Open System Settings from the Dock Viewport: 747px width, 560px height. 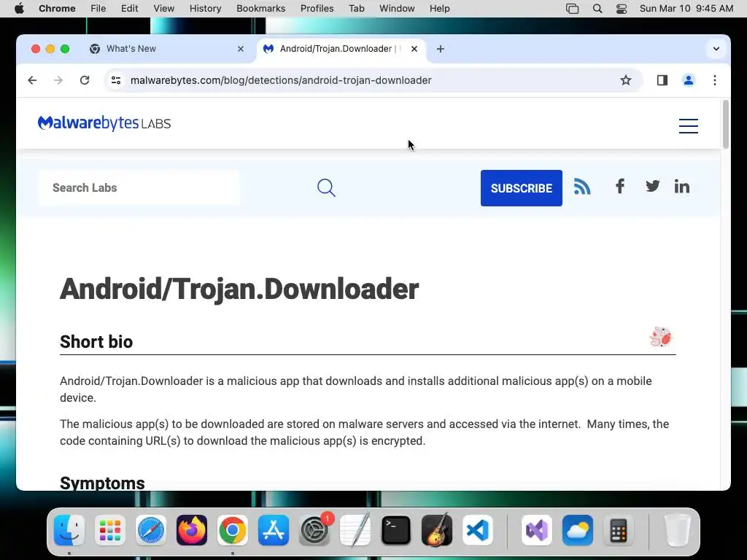pos(314,530)
